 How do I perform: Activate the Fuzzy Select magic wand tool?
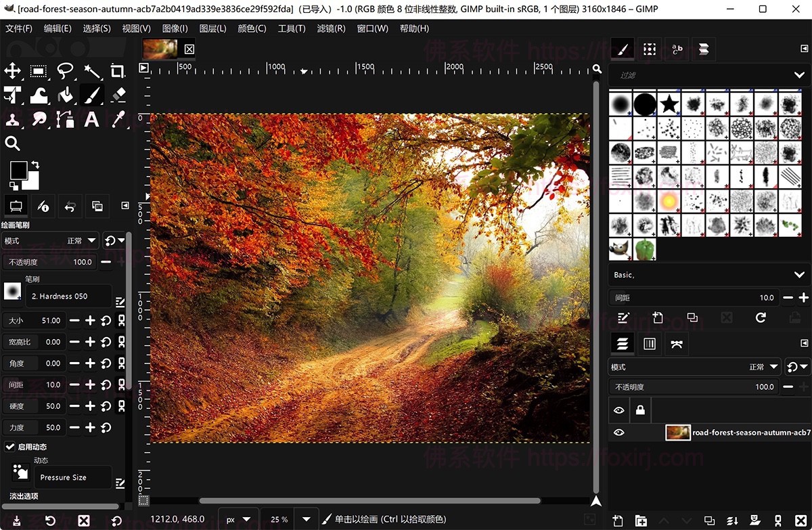coord(91,71)
